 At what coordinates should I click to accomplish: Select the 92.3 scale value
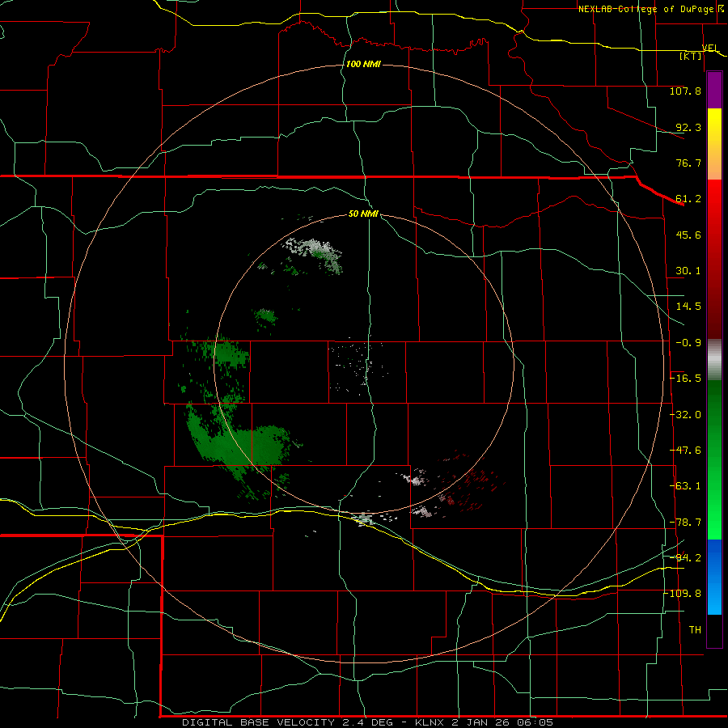click(x=688, y=127)
